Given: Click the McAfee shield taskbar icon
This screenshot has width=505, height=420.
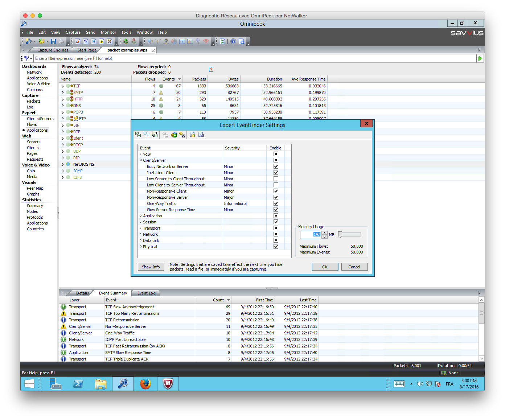Looking at the screenshot, I should pyautogui.click(x=168, y=383).
